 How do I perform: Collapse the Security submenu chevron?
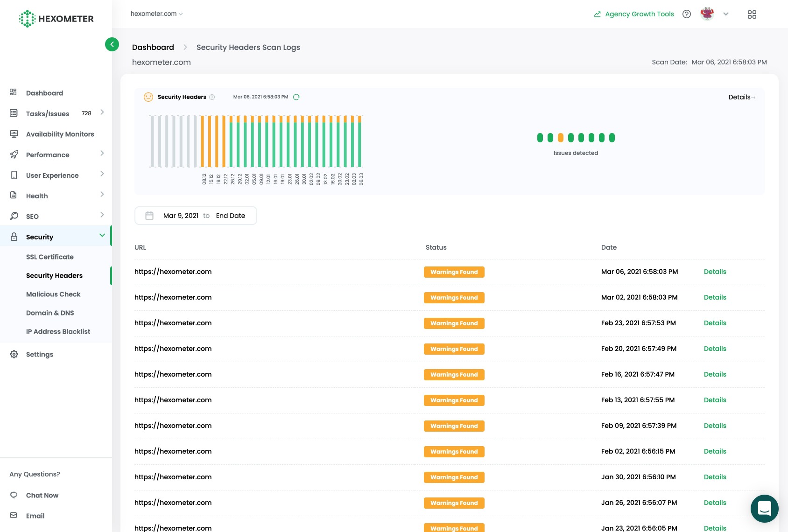coord(102,235)
